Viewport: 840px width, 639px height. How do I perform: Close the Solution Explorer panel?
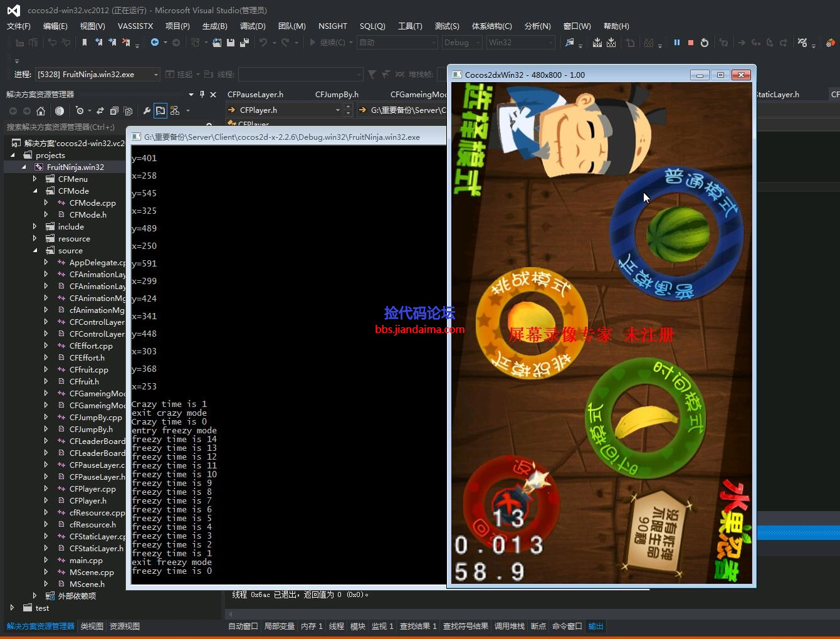tap(213, 94)
